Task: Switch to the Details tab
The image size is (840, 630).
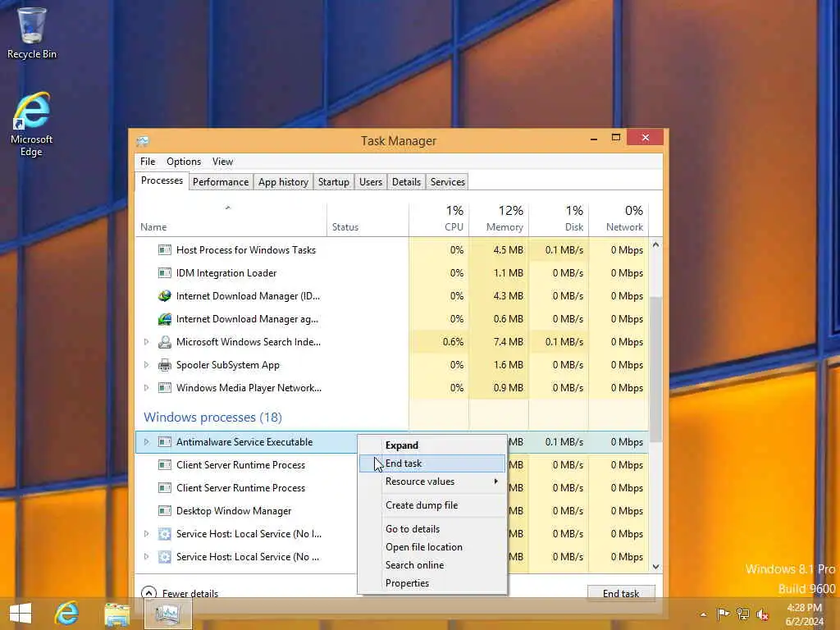Action: (x=406, y=182)
